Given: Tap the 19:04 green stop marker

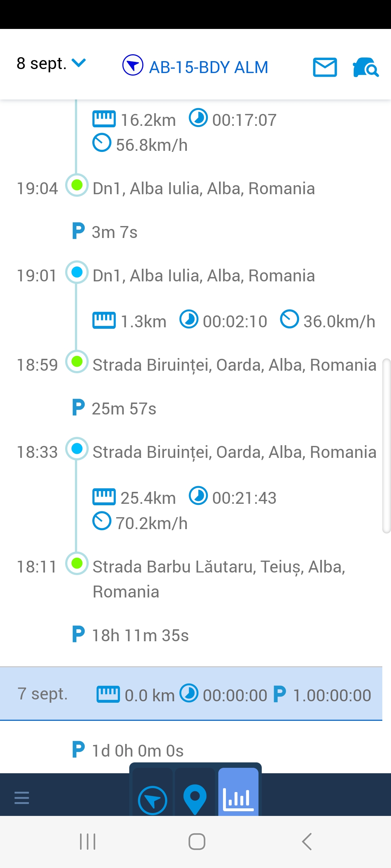Looking at the screenshot, I should pyautogui.click(x=77, y=185).
